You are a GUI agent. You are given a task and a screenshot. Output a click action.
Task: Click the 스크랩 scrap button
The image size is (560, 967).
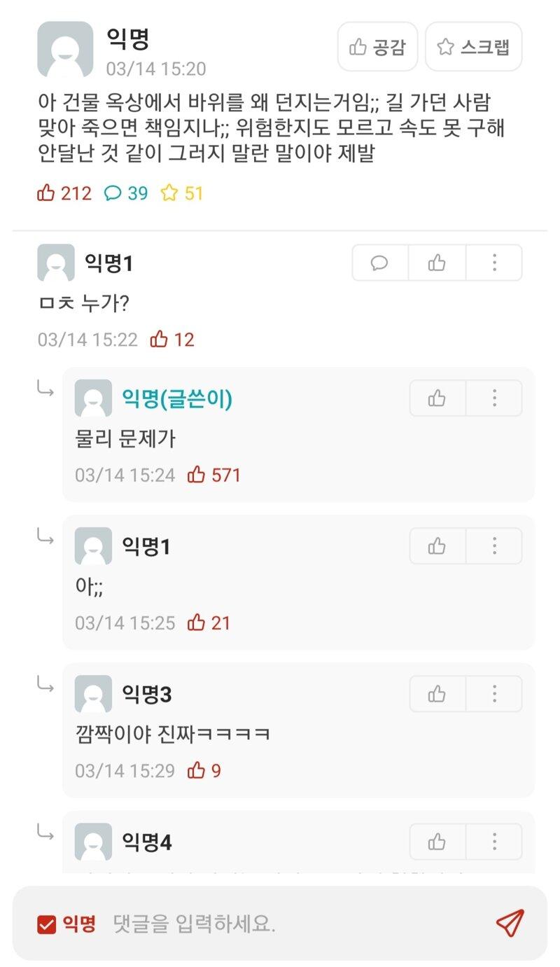coord(473,47)
